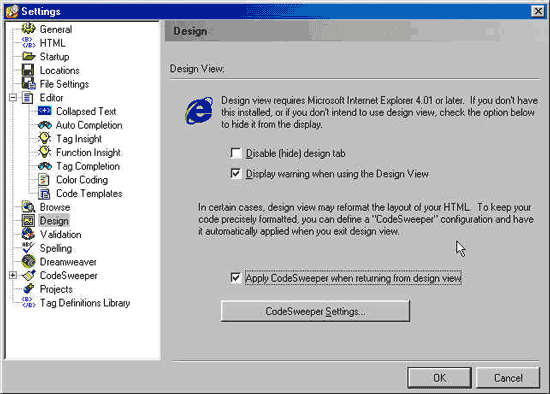Image resolution: width=550 pixels, height=394 pixels.
Task: Select HTML settings category
Action: click(53, 43)
